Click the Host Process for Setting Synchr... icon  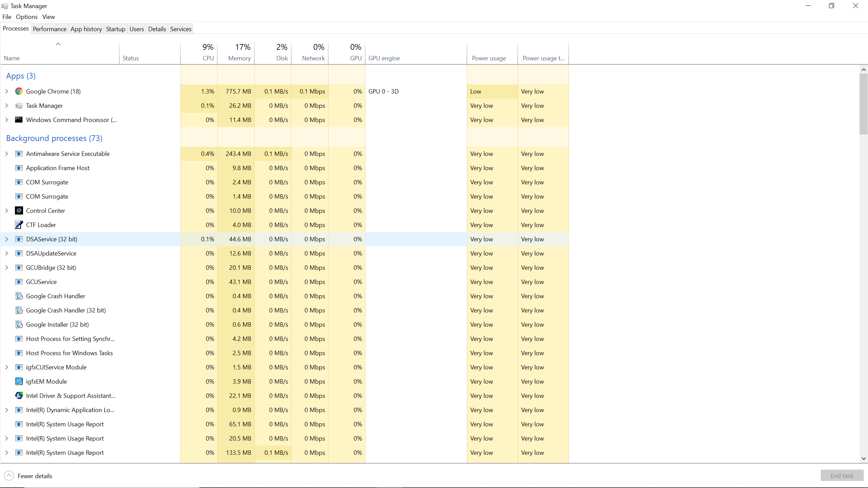(19, 339)
